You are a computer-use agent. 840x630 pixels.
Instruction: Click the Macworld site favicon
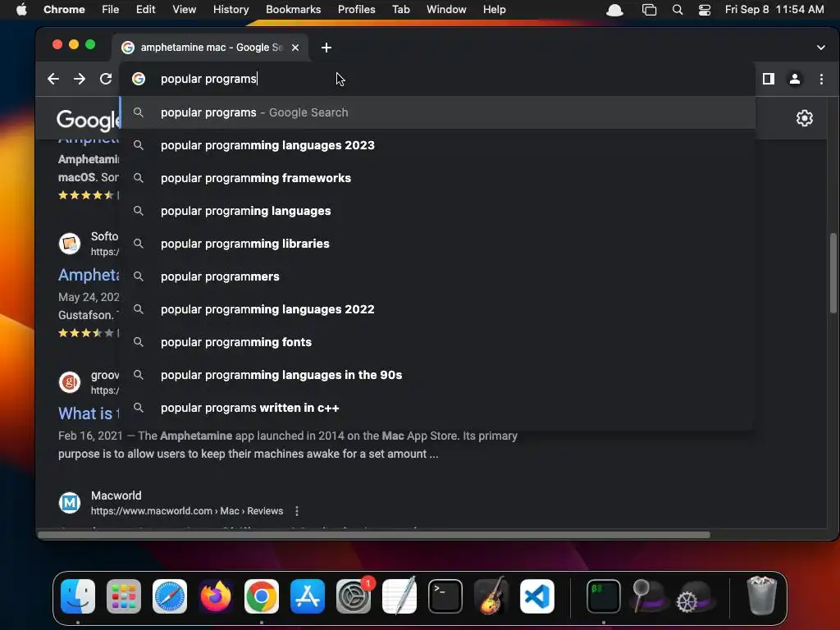70,503
